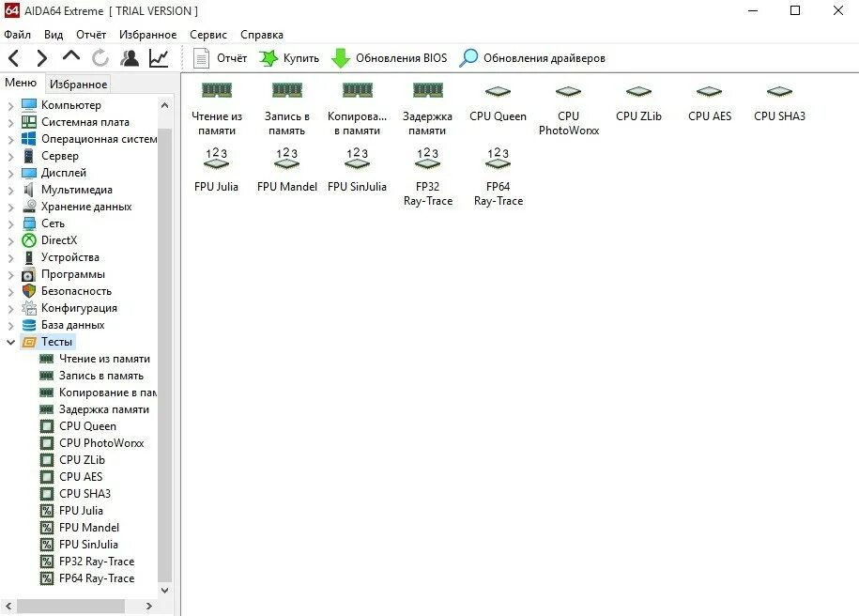Click Обновления драйверов toolbar button

pos(532,58)
